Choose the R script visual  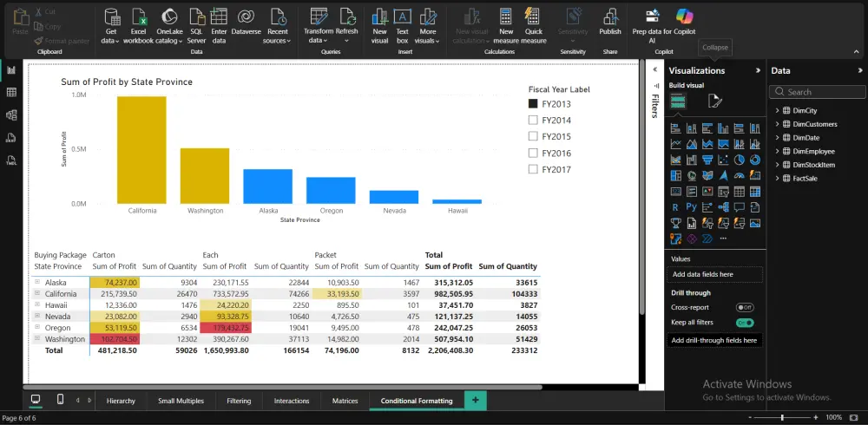(x=675, y=207)
